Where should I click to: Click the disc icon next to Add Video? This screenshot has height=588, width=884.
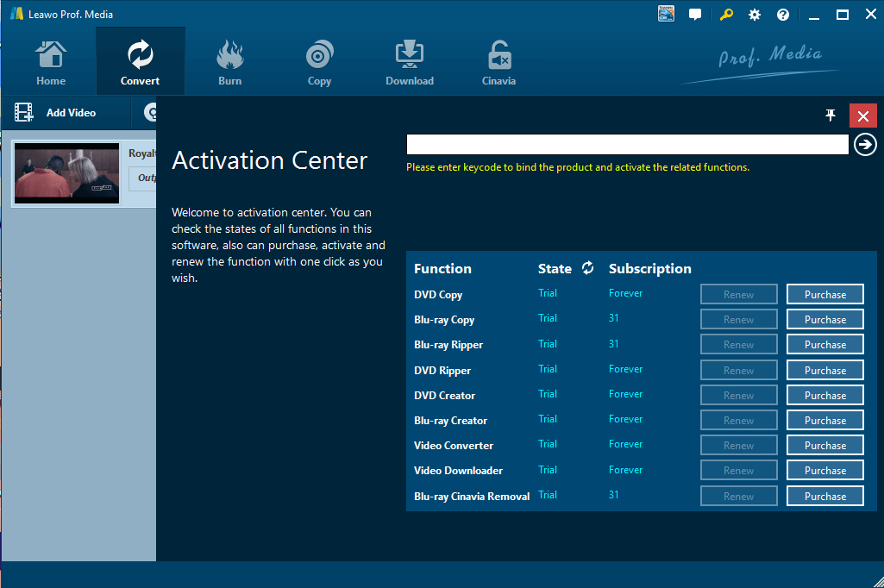[149, 112]
